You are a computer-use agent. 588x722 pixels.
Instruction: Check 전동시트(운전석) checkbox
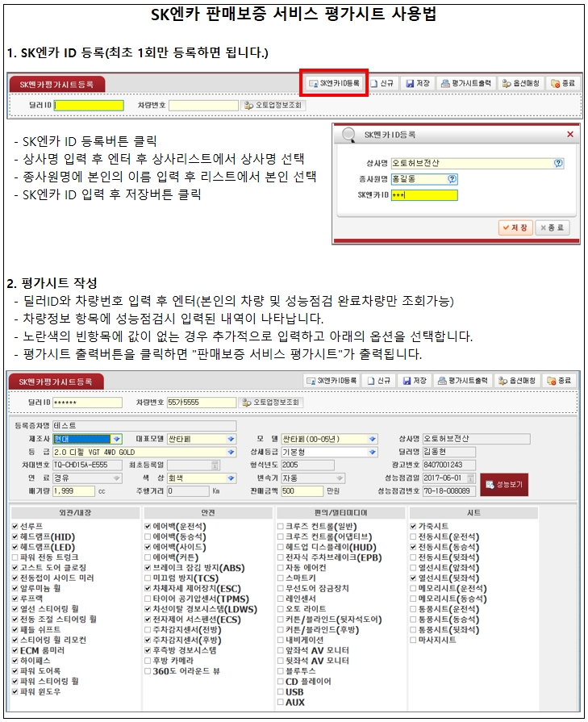(413, 537)
